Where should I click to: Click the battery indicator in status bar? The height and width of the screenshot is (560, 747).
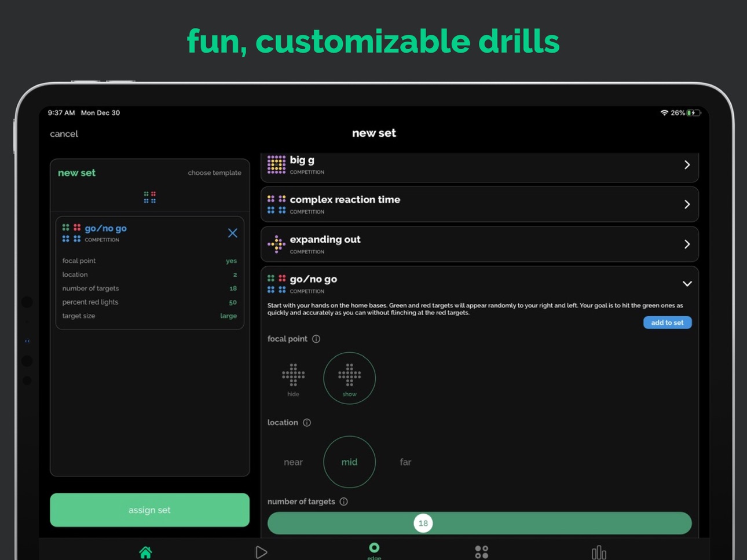694,113
